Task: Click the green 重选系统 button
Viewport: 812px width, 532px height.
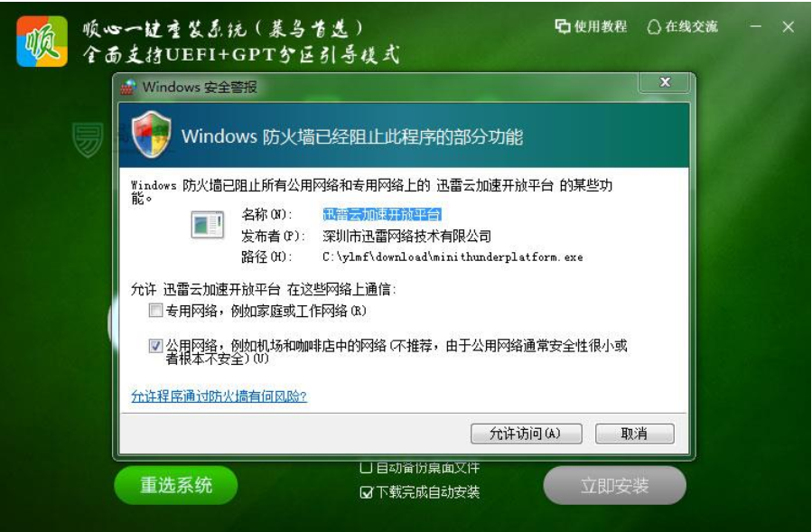Action: [x=176, y=485]
